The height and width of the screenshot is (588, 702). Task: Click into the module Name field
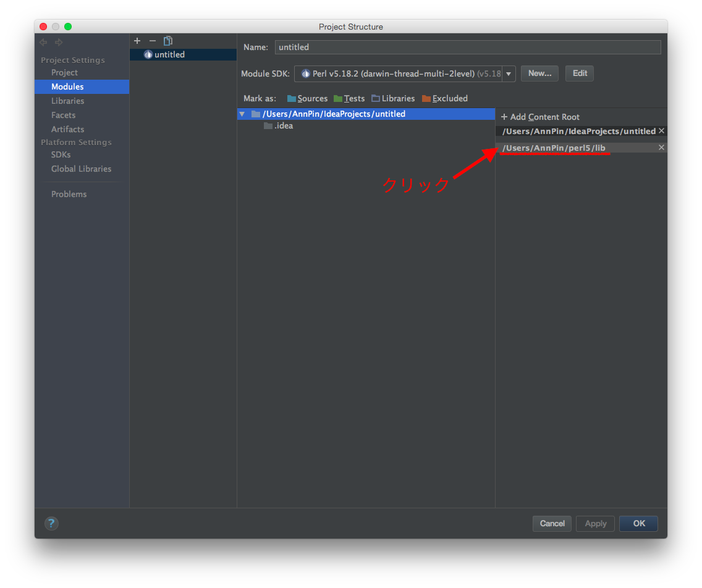pyautogui.click(x=467, y=47)
